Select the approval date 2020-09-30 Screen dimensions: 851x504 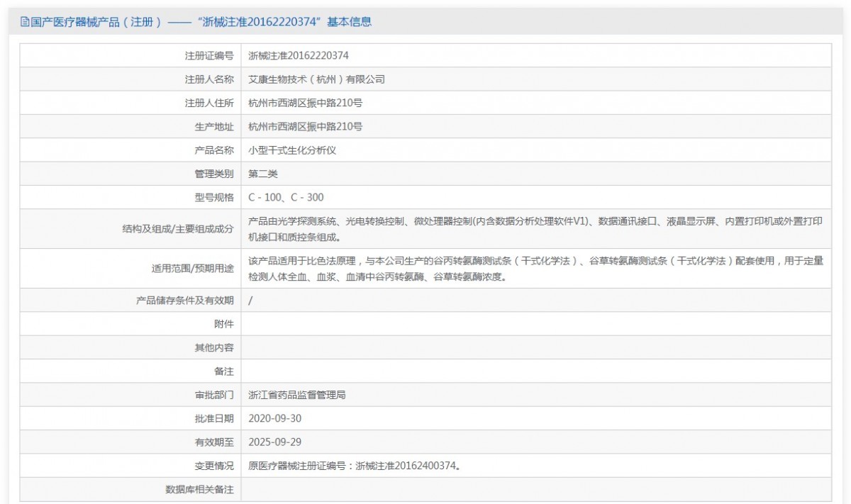click(x=275, y=419)
